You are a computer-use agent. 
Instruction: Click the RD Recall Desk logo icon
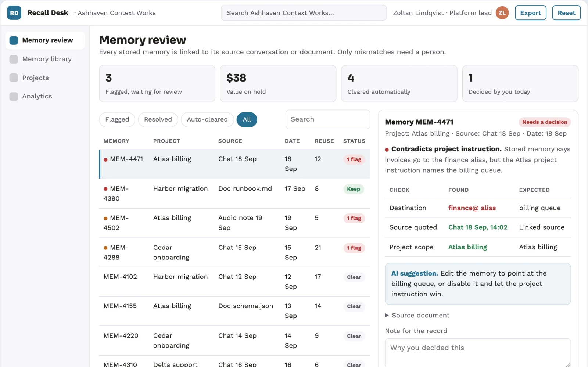14,13
